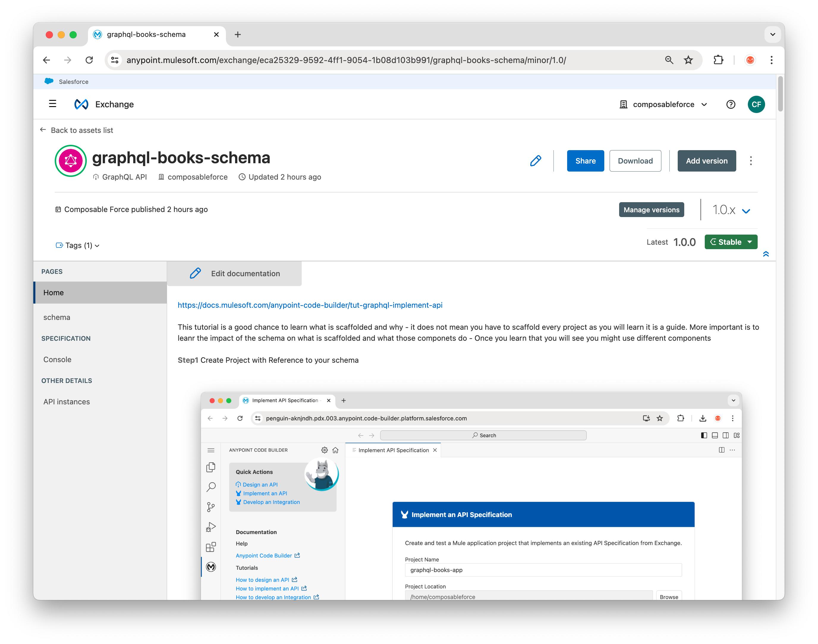The width and height of the screenshot is (818, 644).
Task: Click the page vertical scrollbar
Action: click(780, 94)
